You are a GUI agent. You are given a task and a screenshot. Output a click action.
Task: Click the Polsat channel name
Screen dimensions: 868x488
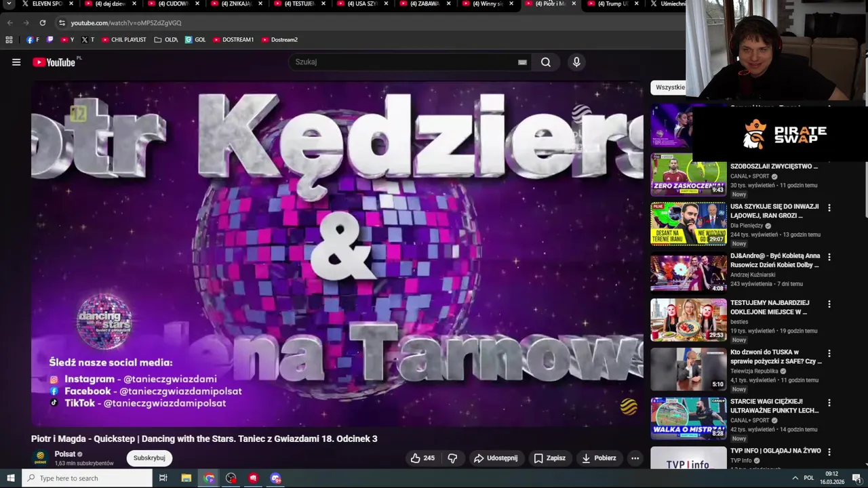pyautogui.click(x=65, y=454)
